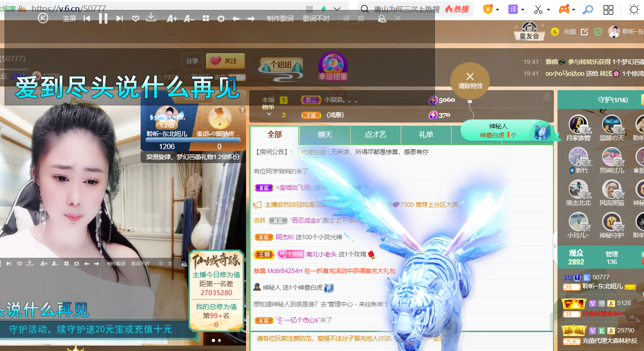
Task: Toggle lyric pronunciation 音 on lyric bar
Action: pos(361,18)
